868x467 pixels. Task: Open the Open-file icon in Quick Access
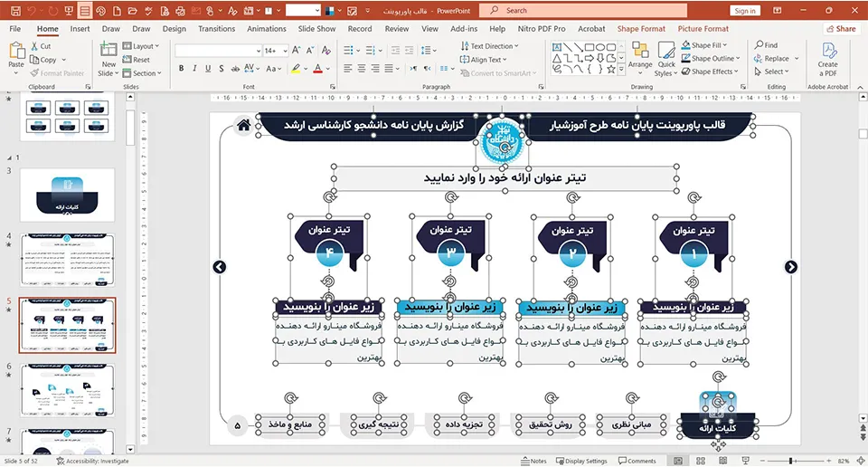132,11
